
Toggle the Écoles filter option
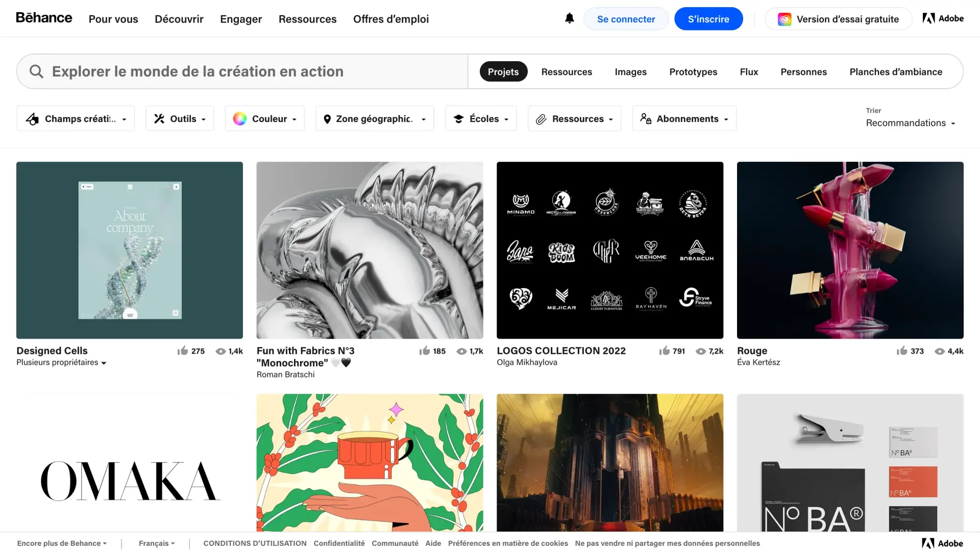[x=481, y=118]
